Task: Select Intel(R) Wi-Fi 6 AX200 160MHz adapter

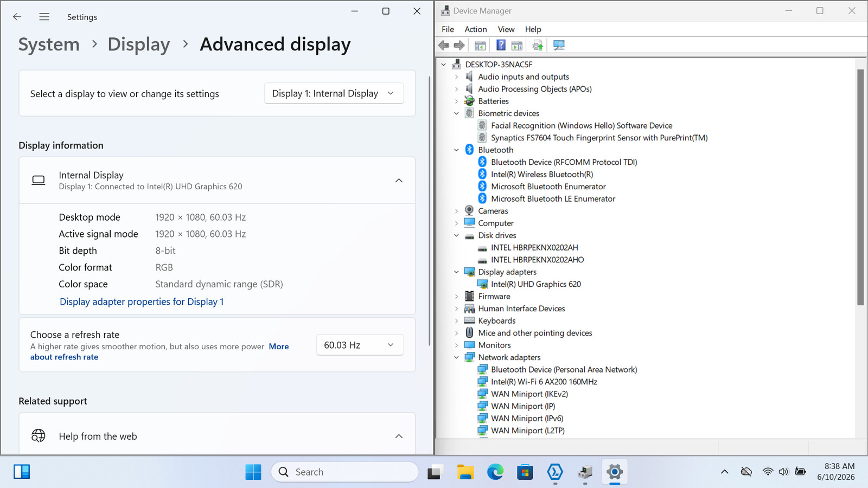Action: (544, 382)
